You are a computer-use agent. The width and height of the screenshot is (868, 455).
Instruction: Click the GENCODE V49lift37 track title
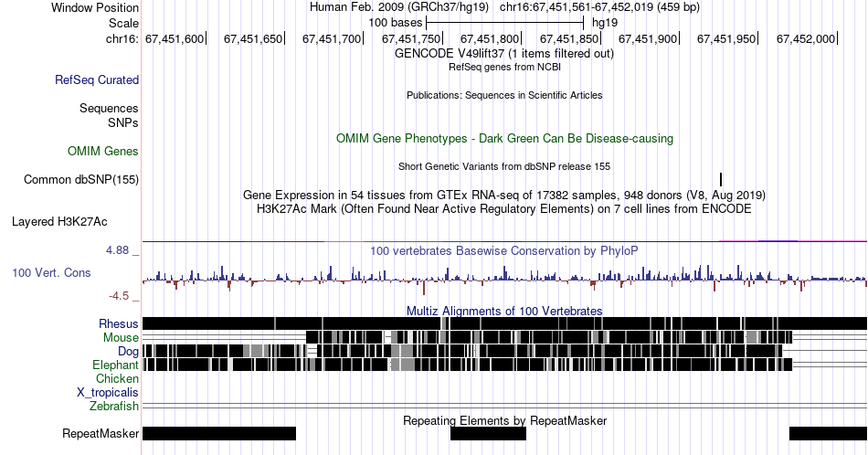tap(504, 54)
